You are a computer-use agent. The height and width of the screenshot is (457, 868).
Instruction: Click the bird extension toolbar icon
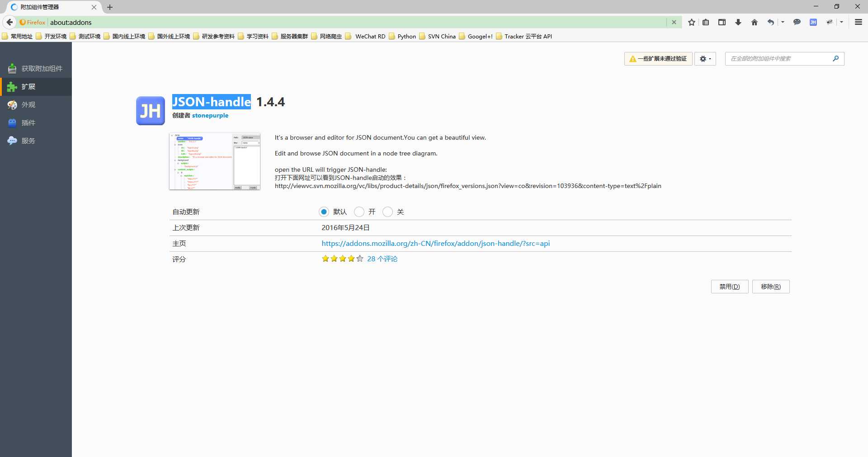pyautogui.click(x=830, y=22)
